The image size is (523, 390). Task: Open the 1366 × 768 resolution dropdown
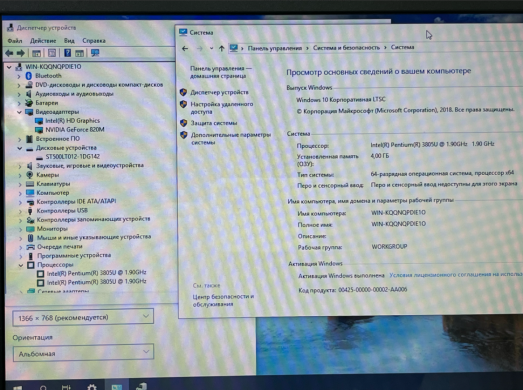tap(83, 317)
